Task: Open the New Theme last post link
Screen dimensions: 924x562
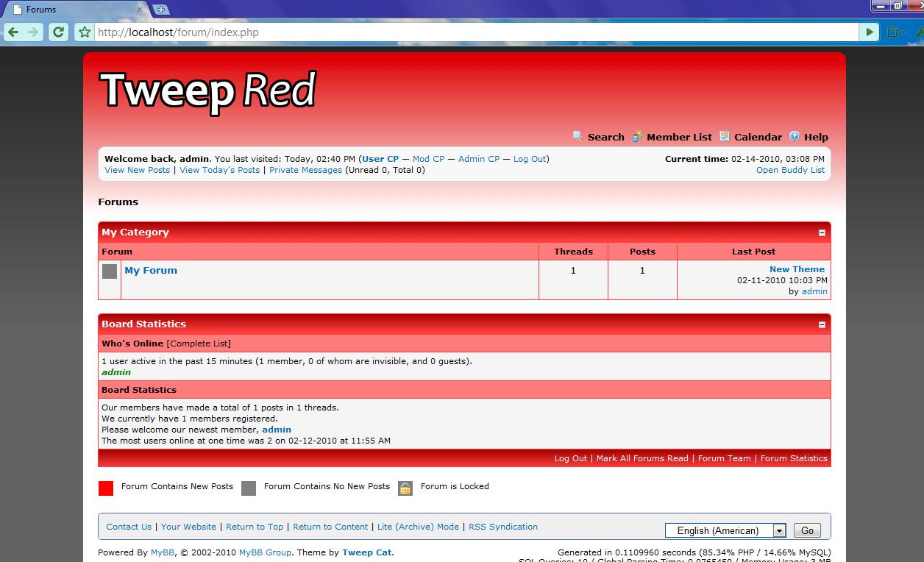Action: click(x=797, y=269)
